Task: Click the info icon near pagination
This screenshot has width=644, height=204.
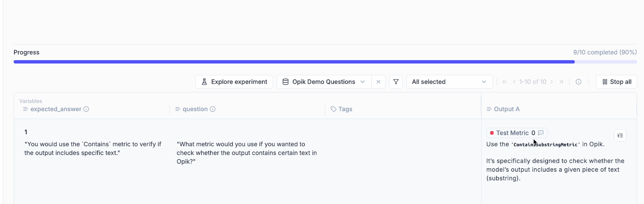Action: pyautogui.click(x=579, y=82)
